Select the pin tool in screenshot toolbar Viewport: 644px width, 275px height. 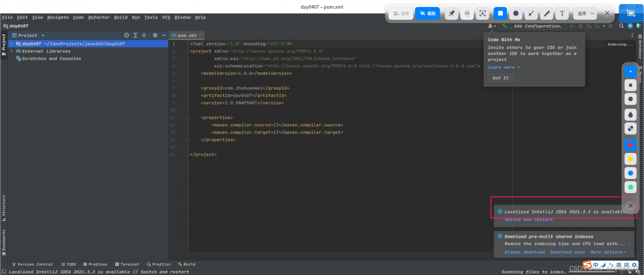click(451, 14)
